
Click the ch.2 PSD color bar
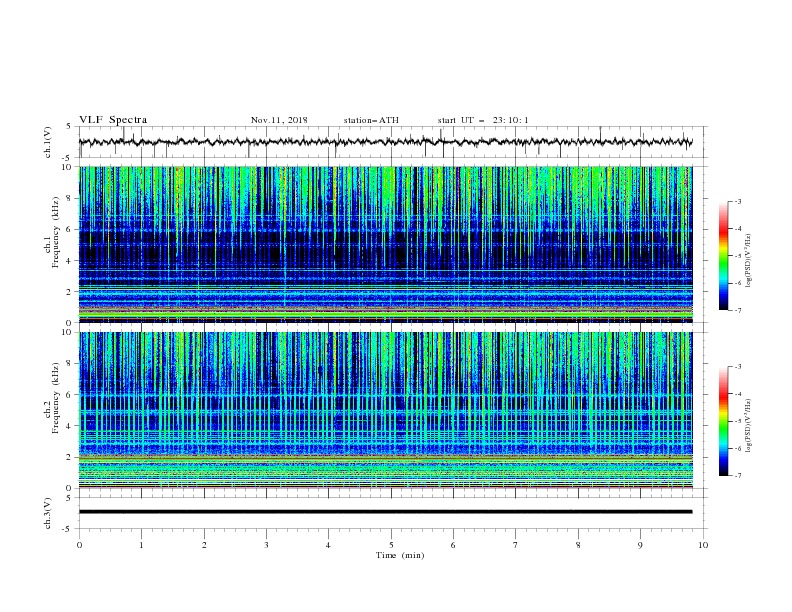coord(724,421)
